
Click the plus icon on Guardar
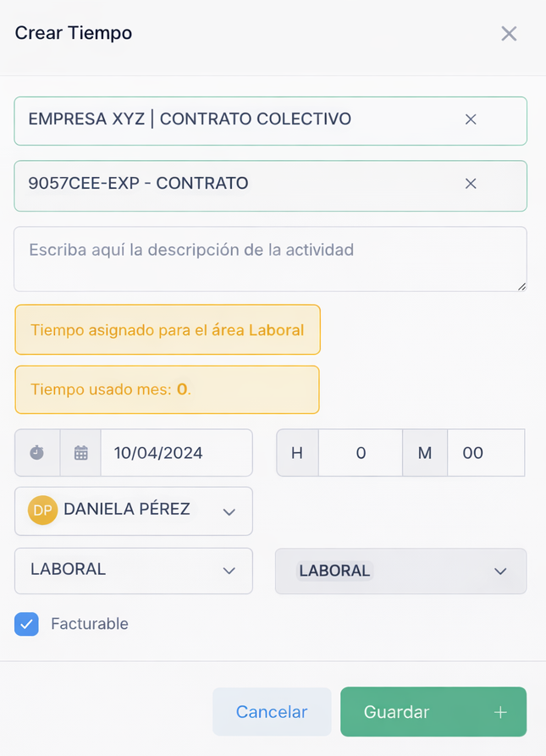point(500,712)
